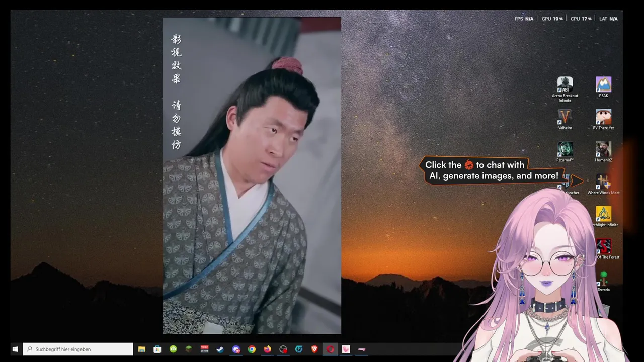644x362 pixels.
Task: Open Steam from the taskbar
Action: point(220,349)
